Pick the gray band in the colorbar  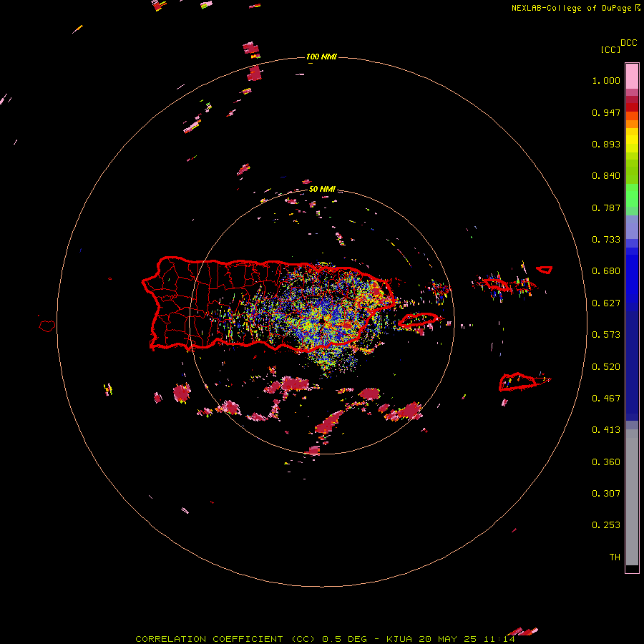(x=632, y=497)
